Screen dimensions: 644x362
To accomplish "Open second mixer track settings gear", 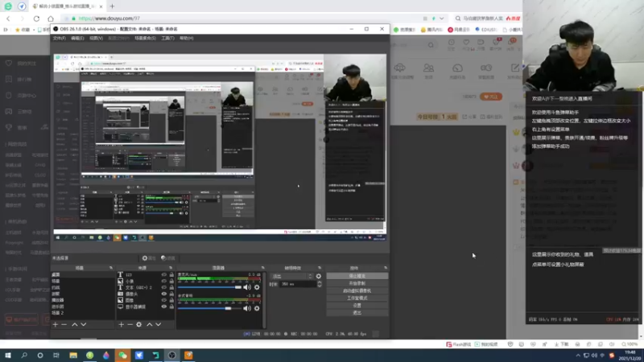I will coord(257,308).
